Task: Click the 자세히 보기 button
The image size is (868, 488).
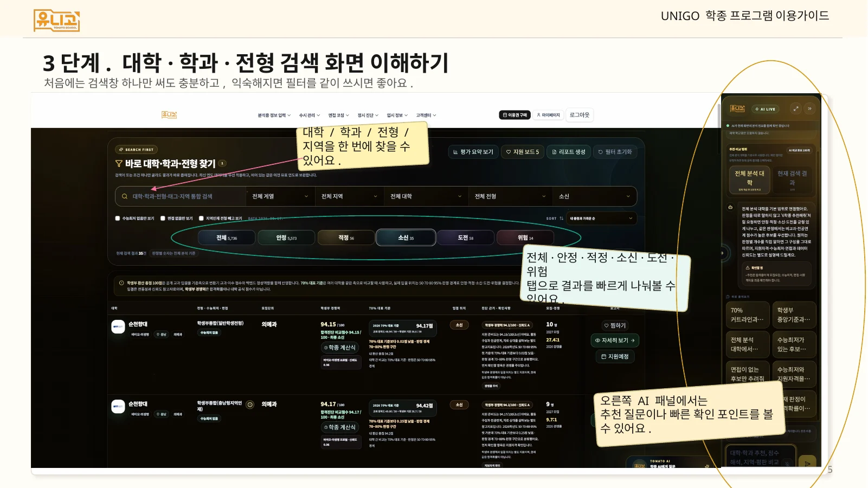Action: tap(615, 341)
